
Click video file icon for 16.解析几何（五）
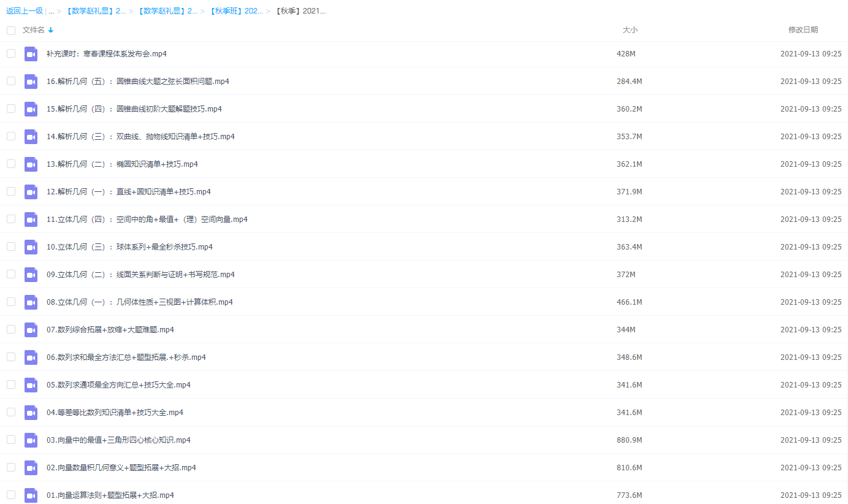coord(31,82)
